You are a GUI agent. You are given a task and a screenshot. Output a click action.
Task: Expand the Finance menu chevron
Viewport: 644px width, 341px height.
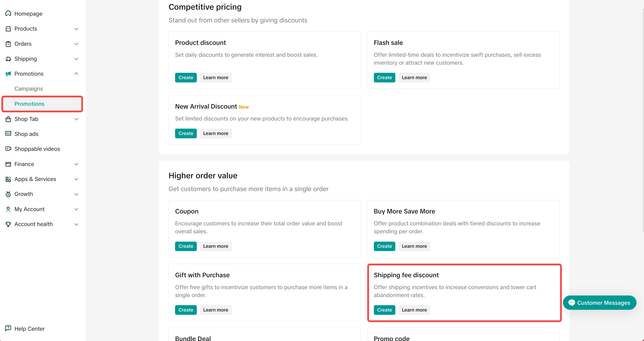tap(76, 164)
